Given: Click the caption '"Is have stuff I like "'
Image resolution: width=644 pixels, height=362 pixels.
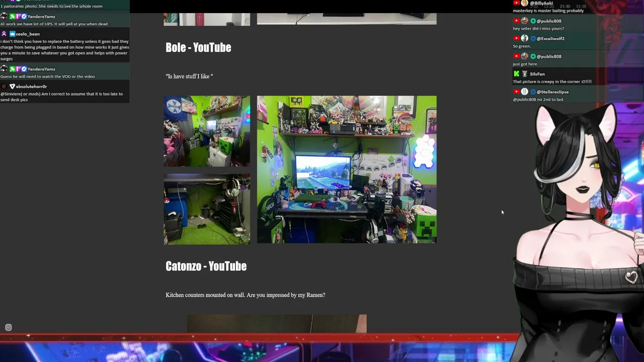Looking at the screenshot, I should point(189,76).
